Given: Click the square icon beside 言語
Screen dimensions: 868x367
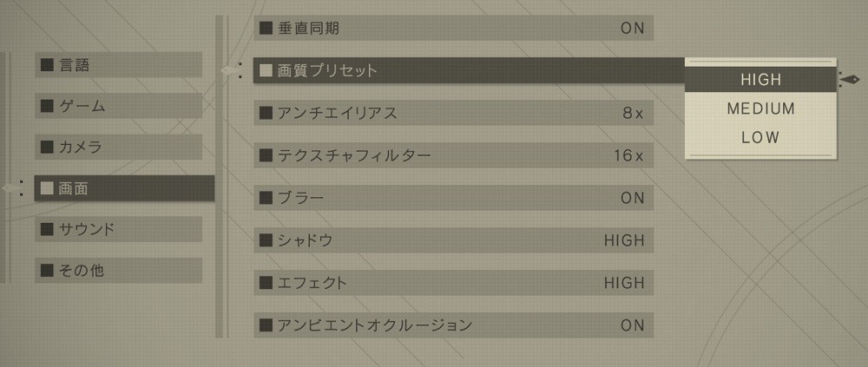Looking at the screenshot, I should pyautogui.click(x=48, y=65).
